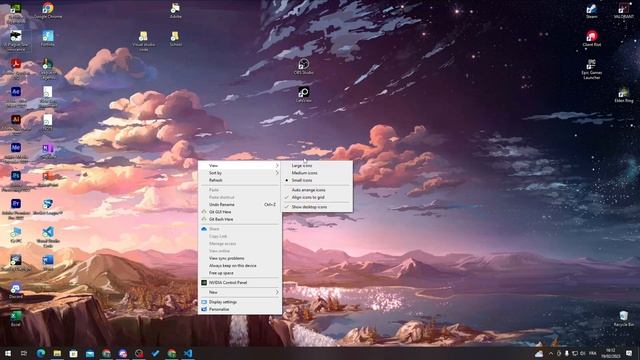
Task: Expand the New submenu
Action: [240, 292]
